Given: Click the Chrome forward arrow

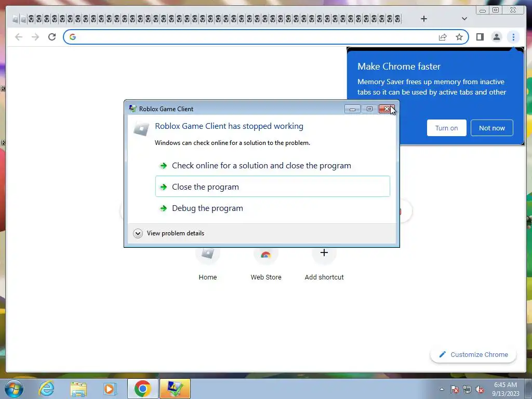Looking at the screenshot, I should 35,37.
